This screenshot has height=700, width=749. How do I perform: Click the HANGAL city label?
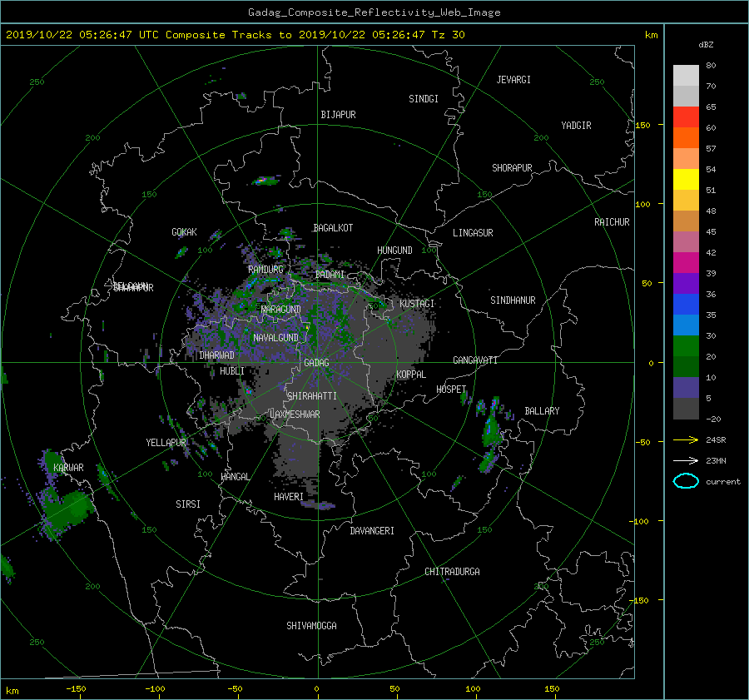coord(235,477)
